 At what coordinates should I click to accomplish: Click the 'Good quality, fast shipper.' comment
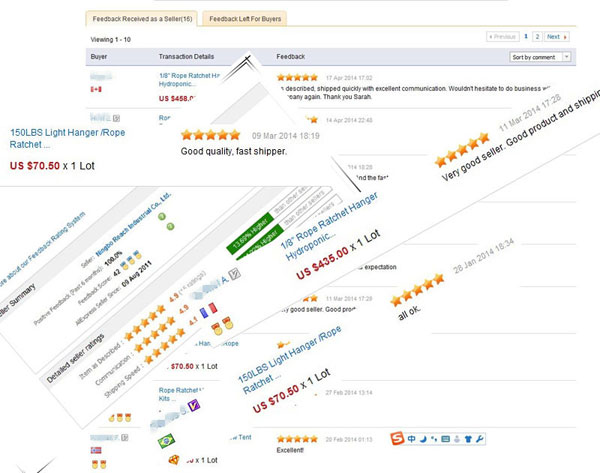(x=233, y=151)
